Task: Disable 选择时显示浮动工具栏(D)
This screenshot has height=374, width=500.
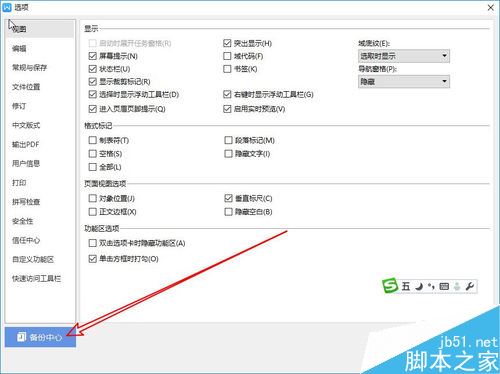Action: (93, 94)
